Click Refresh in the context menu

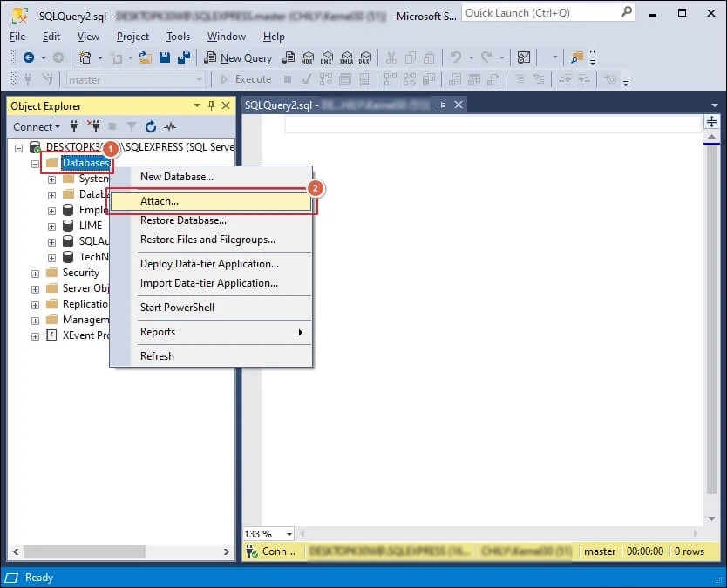coord(212,356)
